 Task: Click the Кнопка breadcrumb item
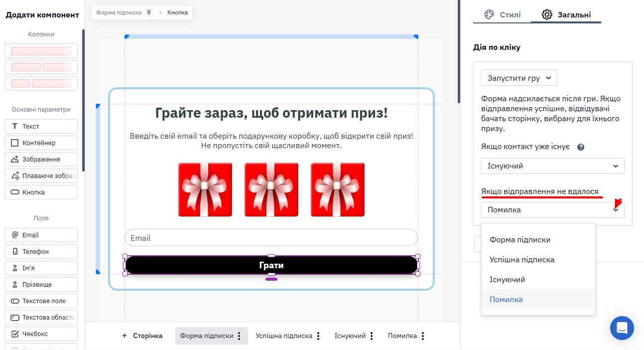tap(178, 12)
